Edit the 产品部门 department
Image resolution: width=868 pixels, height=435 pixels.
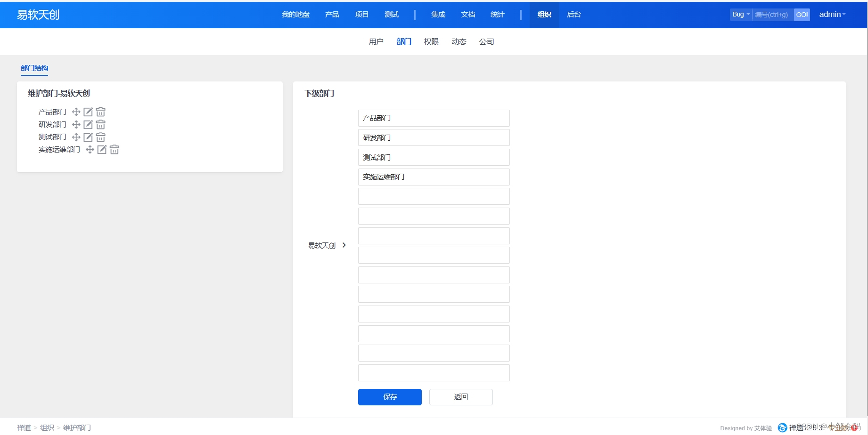tap(88, 112)
